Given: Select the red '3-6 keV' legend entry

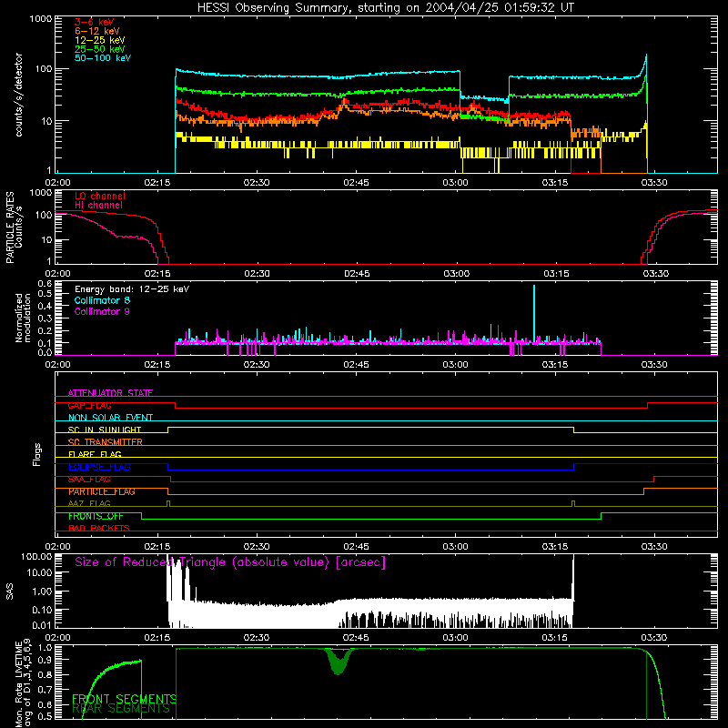Looking at the screenshot, I should pyautogui.click(x=94, y=22).
